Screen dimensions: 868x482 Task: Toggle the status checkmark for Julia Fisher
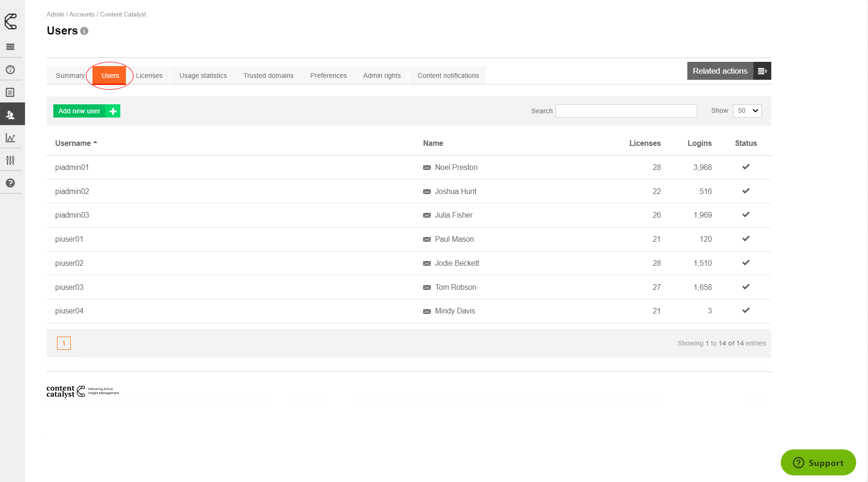pyautogui.click(x=746, y=215)
